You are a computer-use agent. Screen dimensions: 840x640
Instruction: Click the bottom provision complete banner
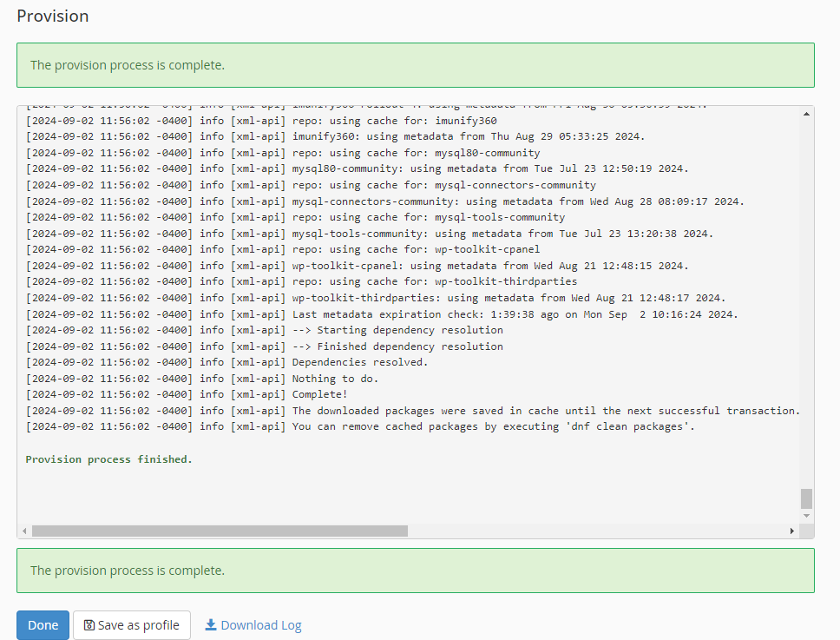(x=415, y=571)
